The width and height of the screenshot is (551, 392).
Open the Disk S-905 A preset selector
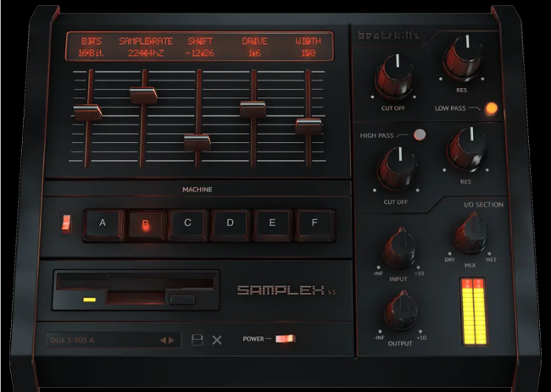pyautogui.click(x=113, y=340)
